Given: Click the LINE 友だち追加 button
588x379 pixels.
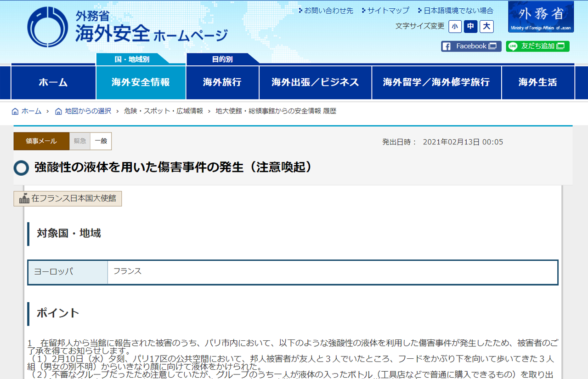Looking at the screenshot, I should click(x=537, y=46).
